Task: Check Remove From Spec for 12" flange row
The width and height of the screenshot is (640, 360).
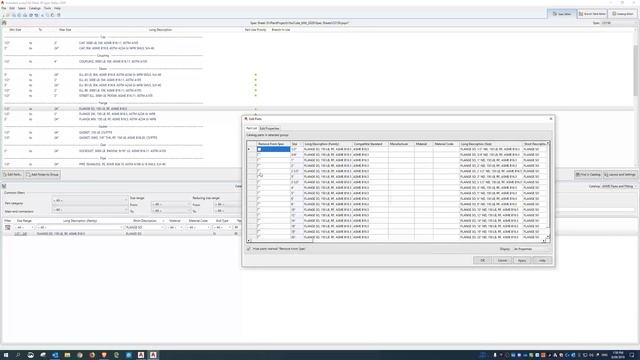Action: click(259, 215)
